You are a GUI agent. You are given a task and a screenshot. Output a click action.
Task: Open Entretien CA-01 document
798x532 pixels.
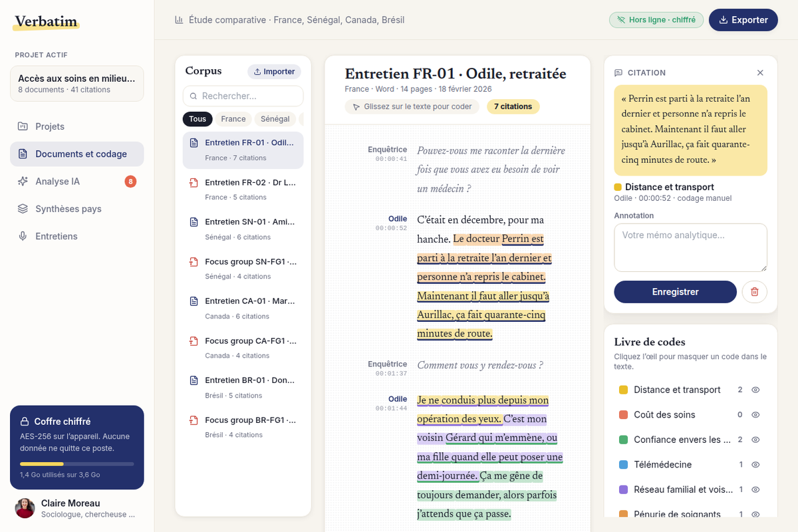tap(243, 309)
